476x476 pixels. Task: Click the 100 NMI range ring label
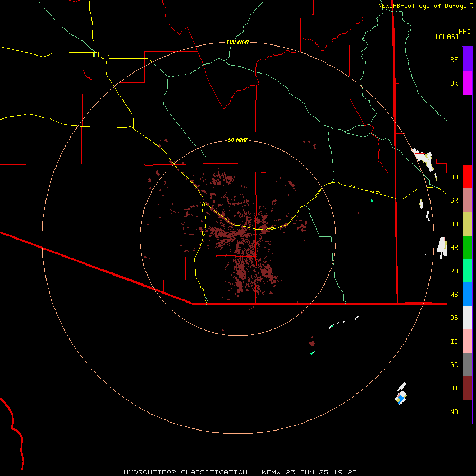coord(237,42)
